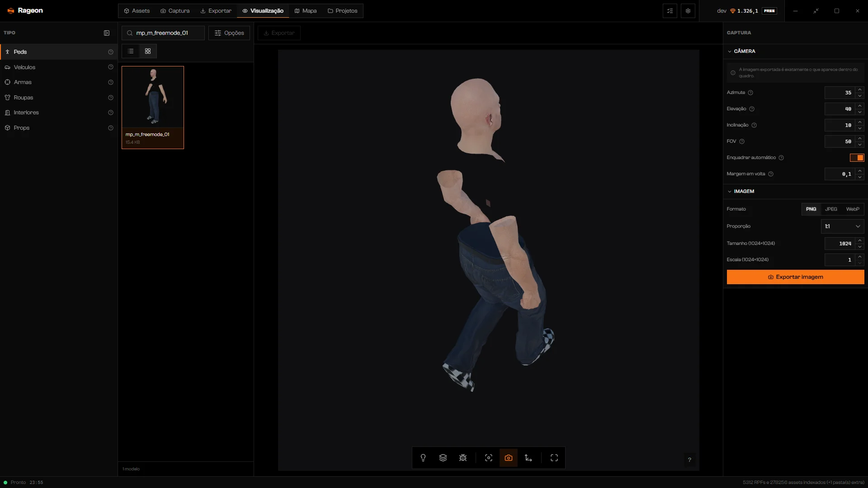Toggle the camera capture icon
The width and height of the screenshot is (868, 488).
click(x=509, y=458)
